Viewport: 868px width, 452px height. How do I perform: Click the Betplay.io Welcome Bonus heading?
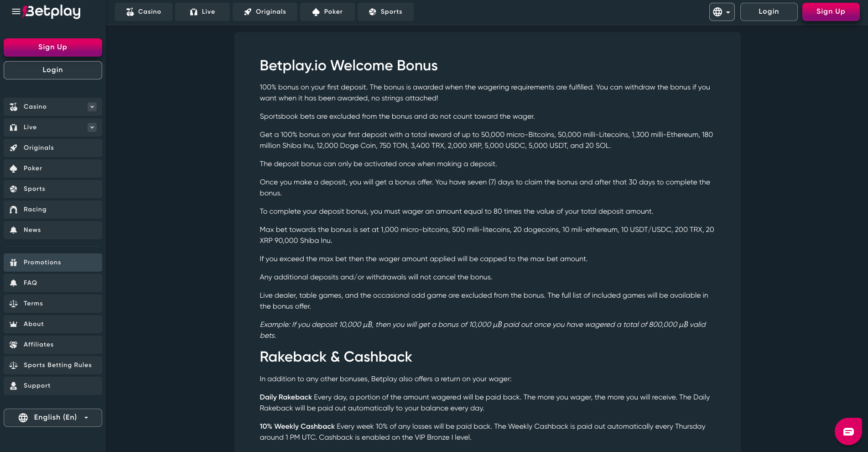(348, 66)
